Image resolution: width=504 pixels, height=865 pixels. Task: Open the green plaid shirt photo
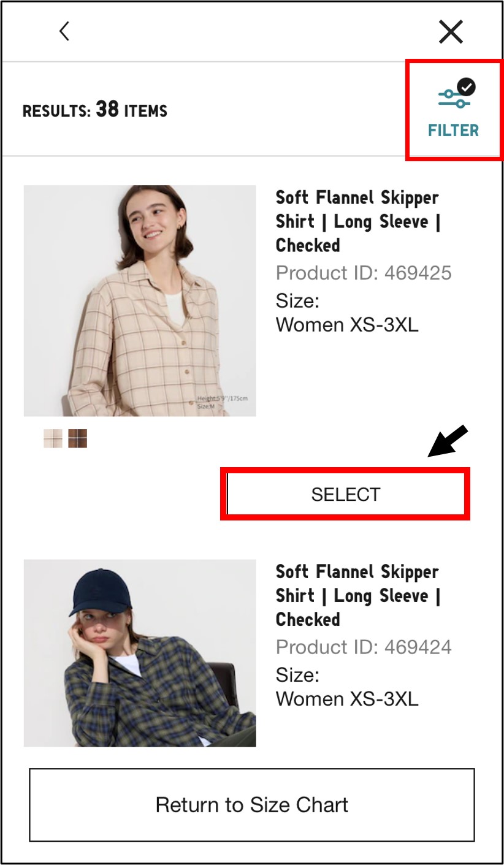(x=140, y=653)
